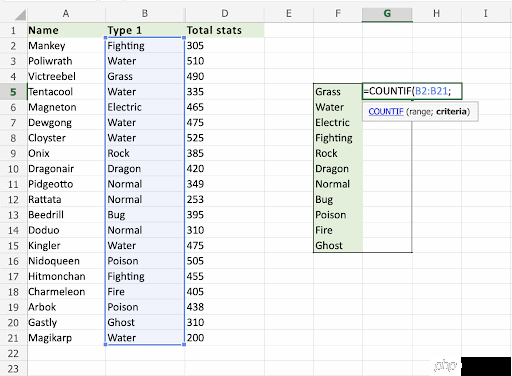Select column G header
The height and width of the screenshot is (376, 512).
387,13
